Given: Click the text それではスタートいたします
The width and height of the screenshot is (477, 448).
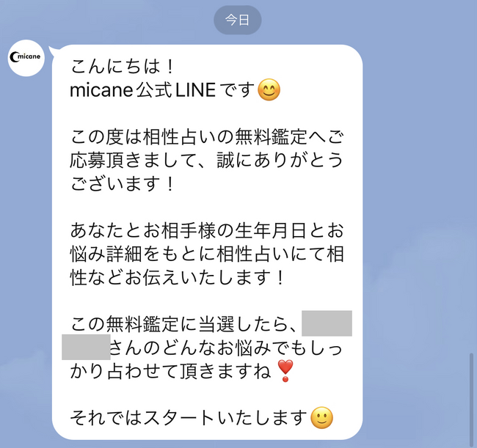Looking at the screenshot, I should [x=189, y=418].
